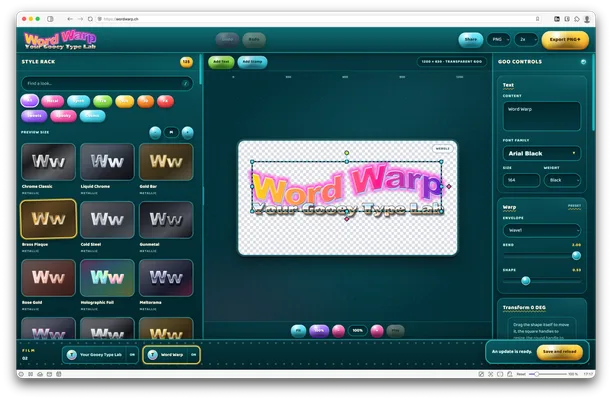Select the Metal style filter
The height and width of the screenshot is (400, 612).
tap(52, 101)
